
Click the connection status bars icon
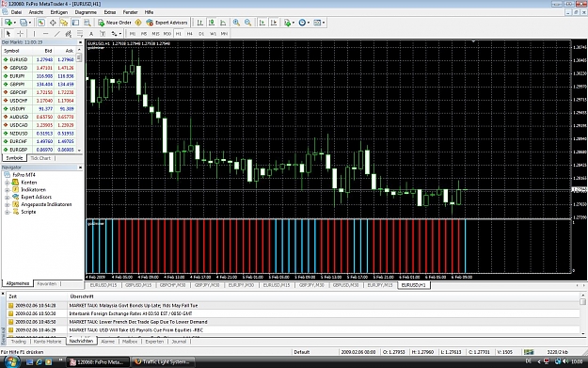pos(529,352)
